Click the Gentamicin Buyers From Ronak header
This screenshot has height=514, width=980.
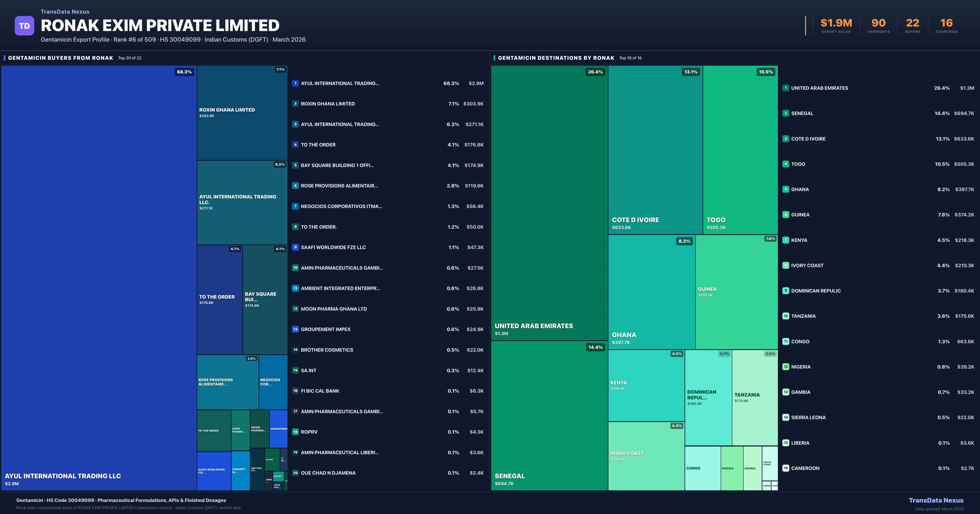click(x=60, y=58)
